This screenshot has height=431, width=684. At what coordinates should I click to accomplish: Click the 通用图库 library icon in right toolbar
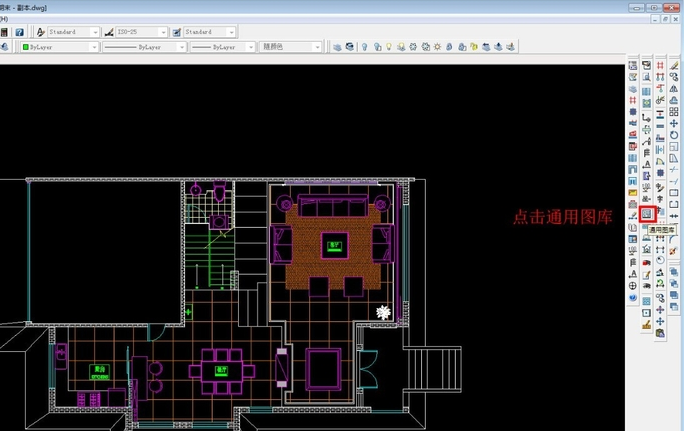click(x=647, y=214)
